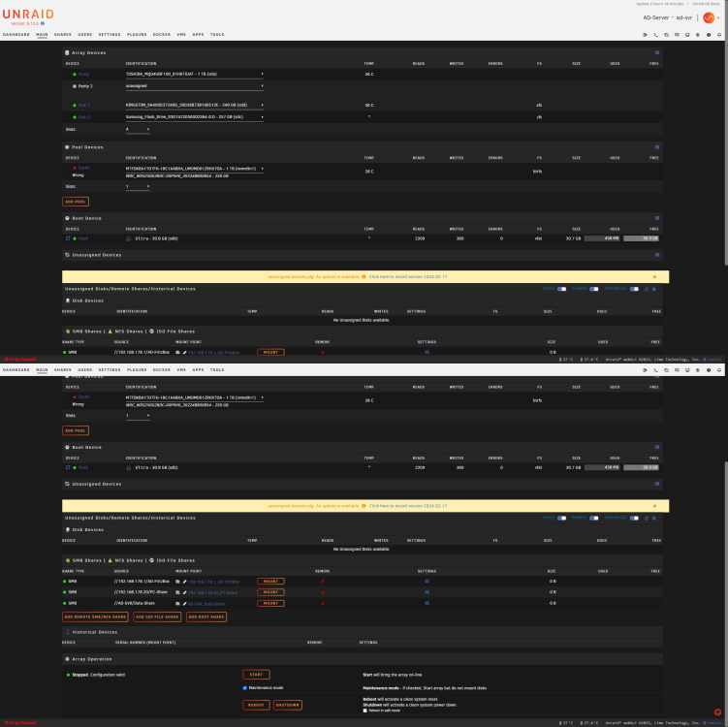The width and height of the screenshot is (728, 727).
Task: Open Users tab in the UNRAID logo header
Action: (85, 35)
